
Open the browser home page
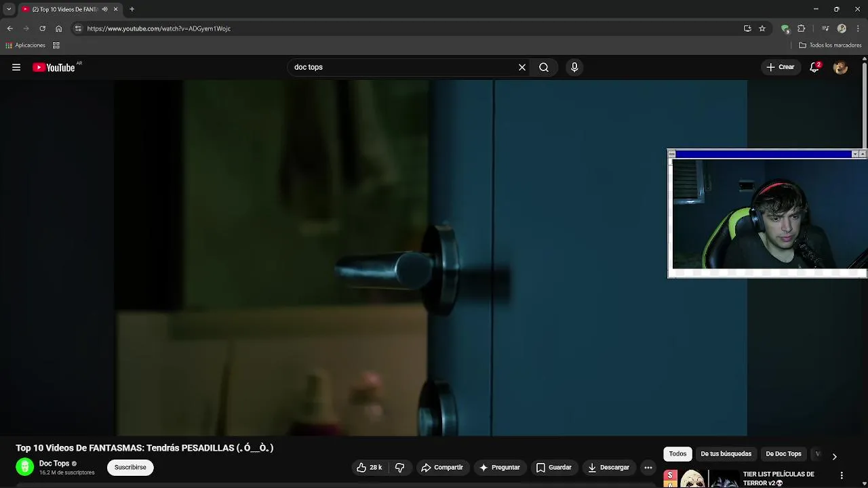58,28
